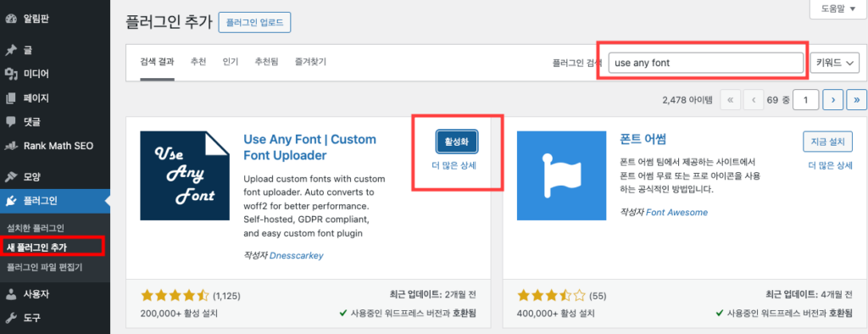This screenshot has height=334, width=868.
Task: Click the 2,478 아이템 count text
Action: tap(687, 100)
